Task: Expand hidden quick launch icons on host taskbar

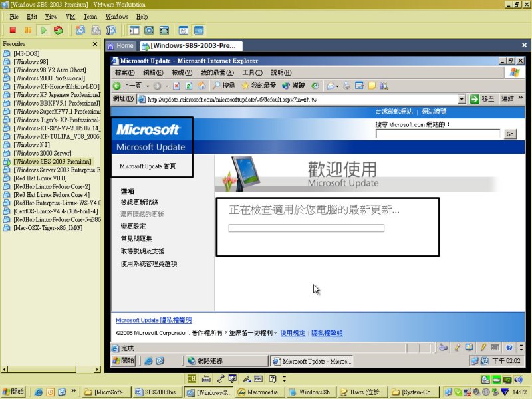Action: [73, 391]
